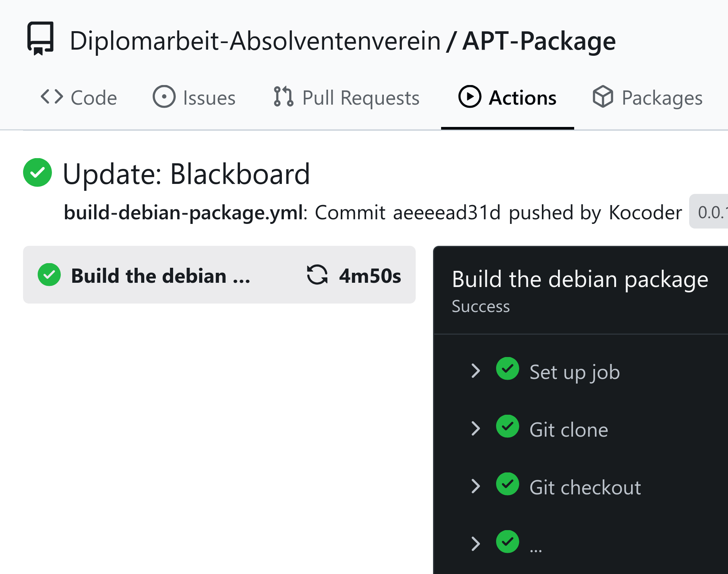The image size is (728, 574).
Task: Click the Code brackets icon
Action: point(52,97)
